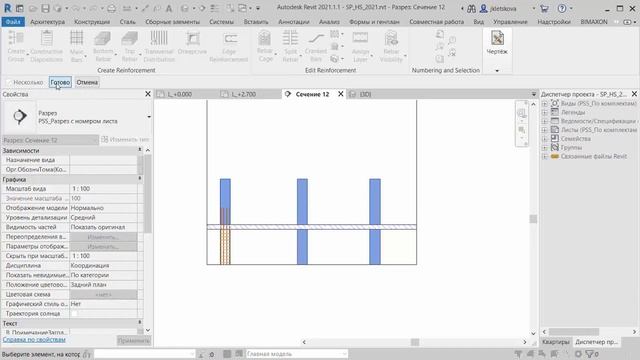Click the Изменить тип button

125,140
